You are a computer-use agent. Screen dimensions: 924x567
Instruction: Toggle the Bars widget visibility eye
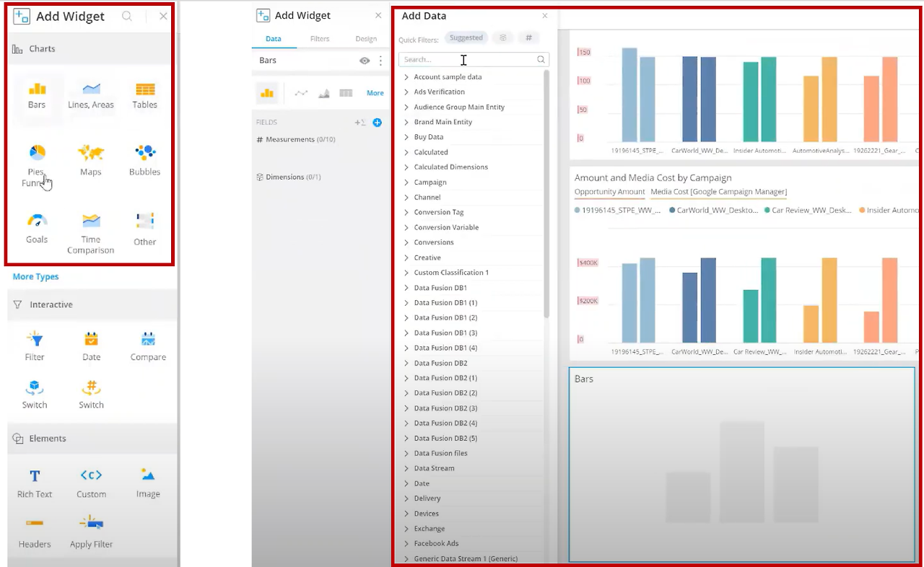click(x=365, y=61)
